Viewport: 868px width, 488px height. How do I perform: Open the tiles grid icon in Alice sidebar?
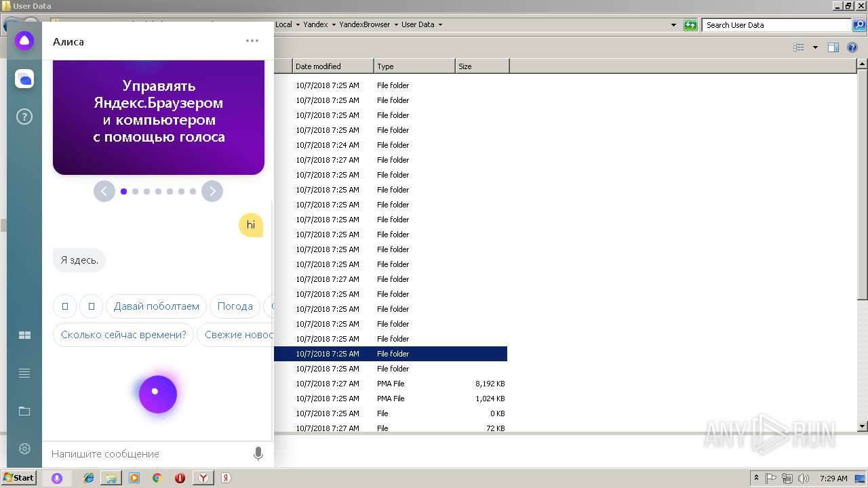click(x=24, y=335)
